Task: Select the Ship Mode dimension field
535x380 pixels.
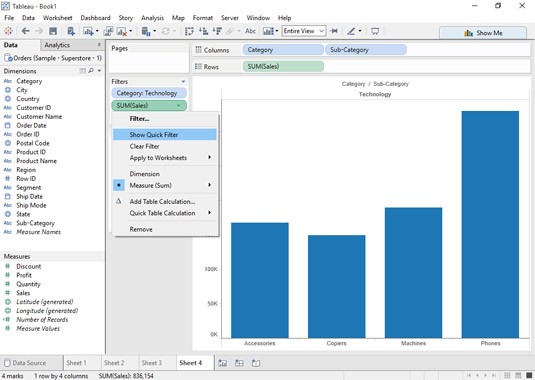Action: coord(31,205)
